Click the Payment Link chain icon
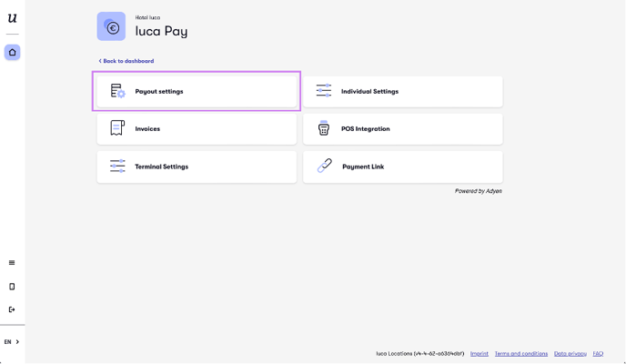Image resolution: width=626 pixels, height=364 pixels. click(325, 166)
